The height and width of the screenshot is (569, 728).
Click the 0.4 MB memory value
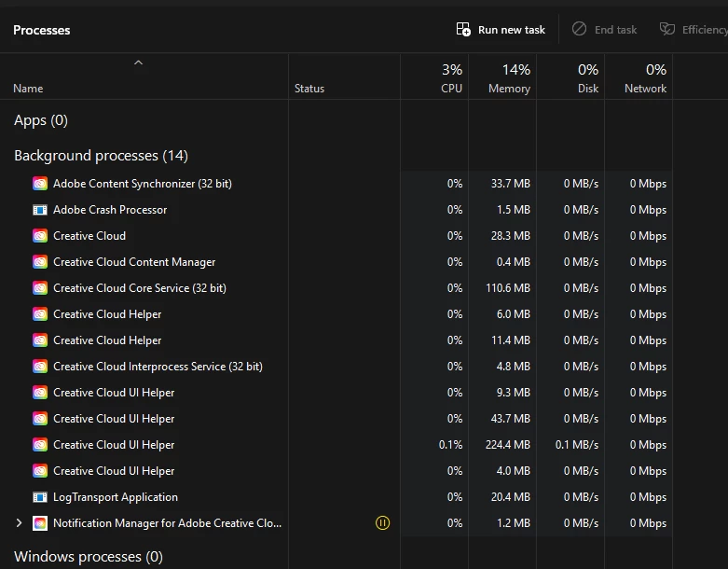click(x=513, y=262)
